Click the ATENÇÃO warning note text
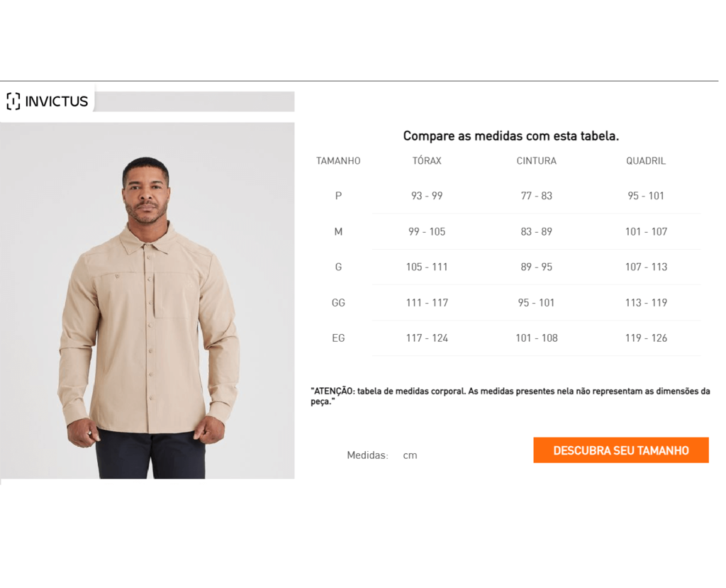 510,396
